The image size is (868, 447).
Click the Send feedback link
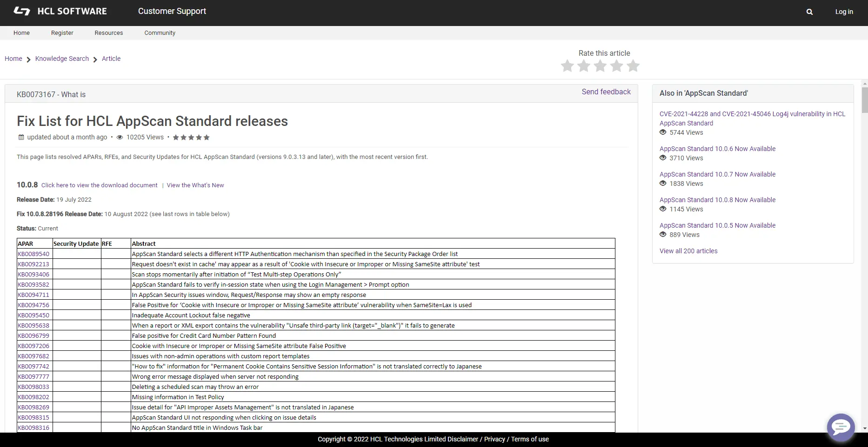[606, 92]
